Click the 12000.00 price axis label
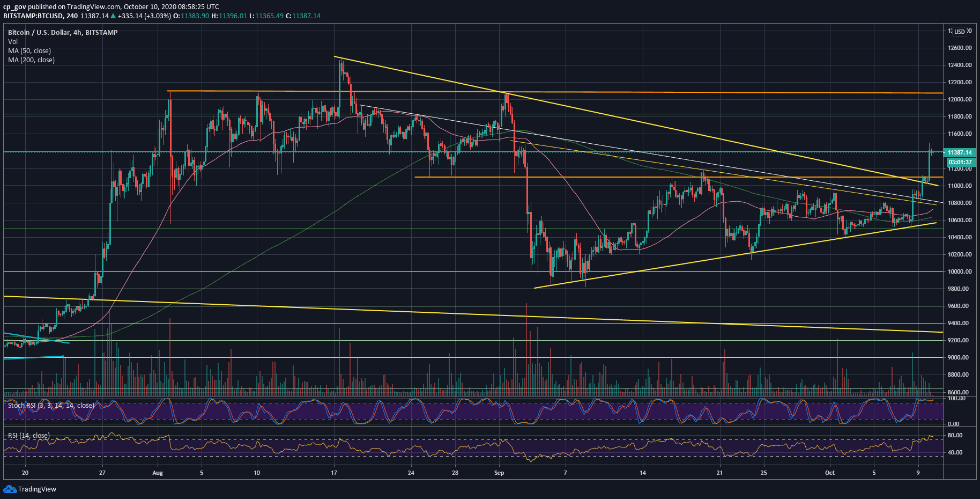The image size is (980, 499). click(960, 99)
